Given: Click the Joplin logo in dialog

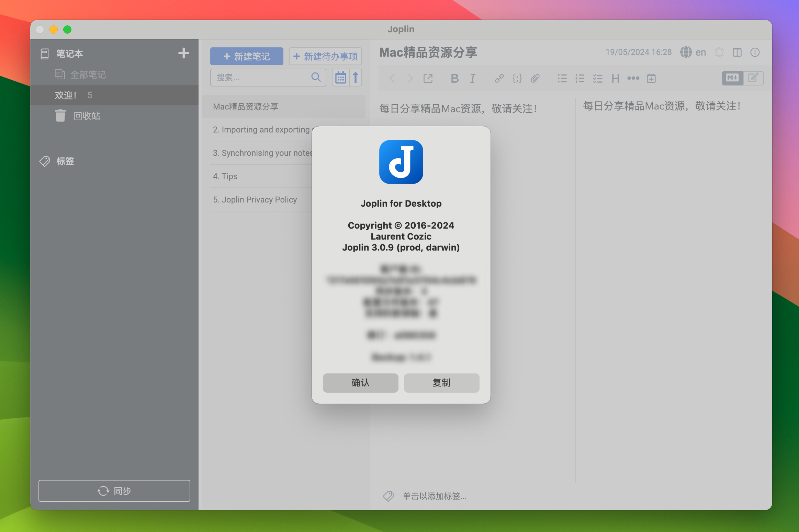Looking at the screenshot, I should (401, 162).
